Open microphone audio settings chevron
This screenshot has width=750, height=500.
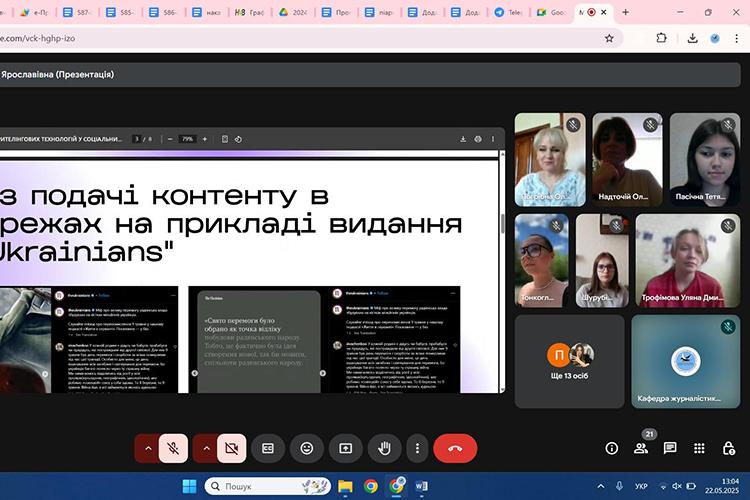coord(148,448)
